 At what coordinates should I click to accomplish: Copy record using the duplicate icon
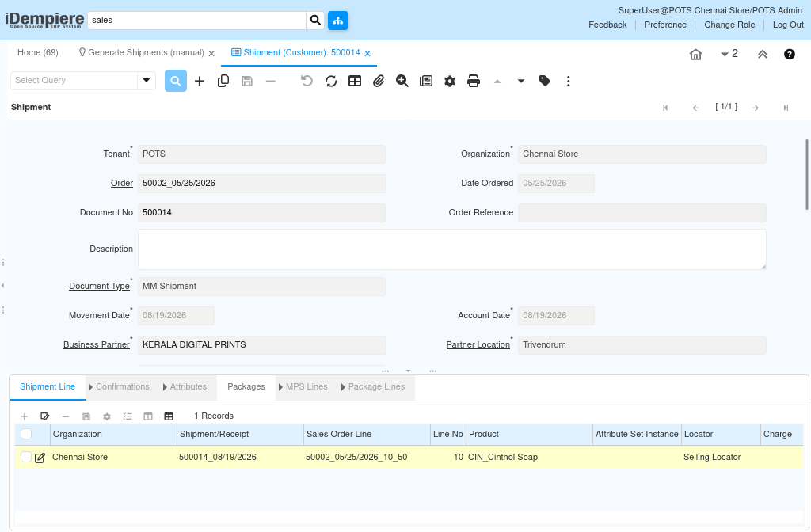tap(223, 81)
